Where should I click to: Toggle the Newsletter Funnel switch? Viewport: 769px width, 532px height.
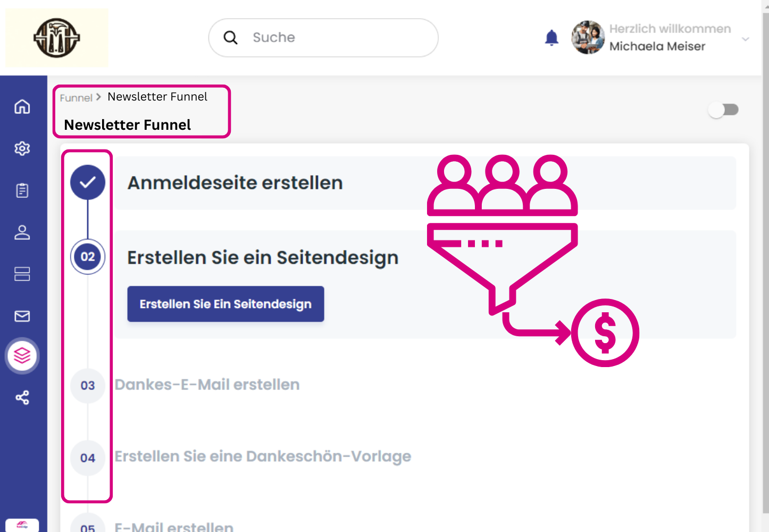724,110
